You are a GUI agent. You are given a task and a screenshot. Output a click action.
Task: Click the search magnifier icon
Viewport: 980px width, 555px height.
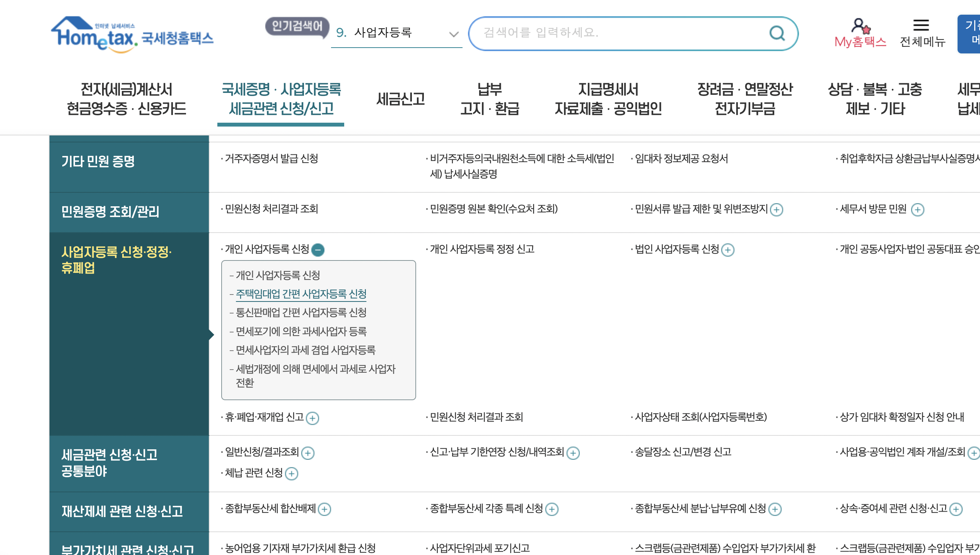tap(777, 33)
